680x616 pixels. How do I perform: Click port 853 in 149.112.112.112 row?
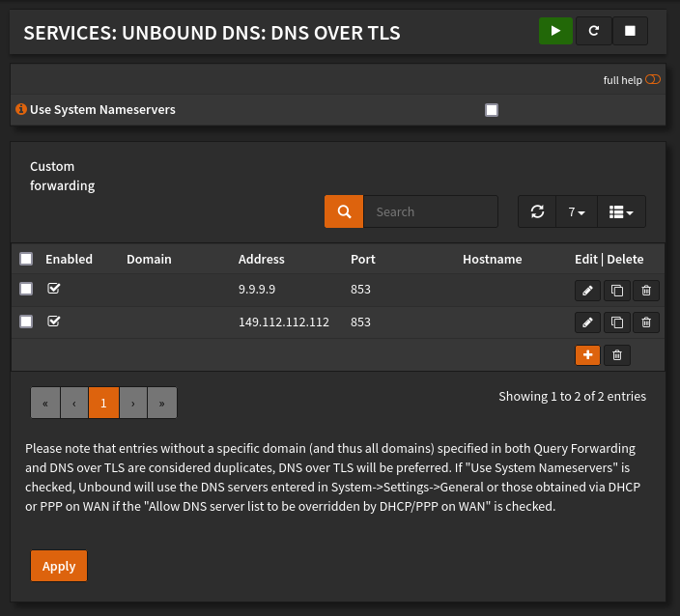coord(360,322)
